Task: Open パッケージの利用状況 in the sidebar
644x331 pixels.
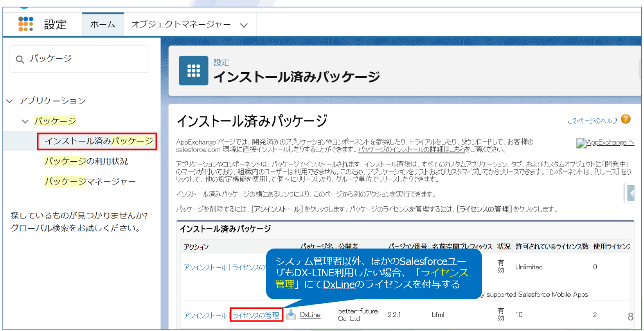Action: pyautogui.click(x=86, y=161)
